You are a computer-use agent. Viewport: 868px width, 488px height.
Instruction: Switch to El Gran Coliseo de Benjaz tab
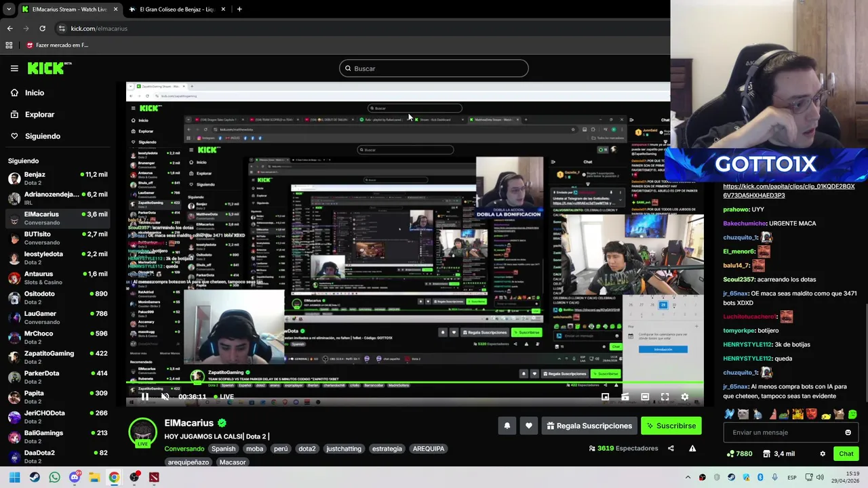point(177,9)
